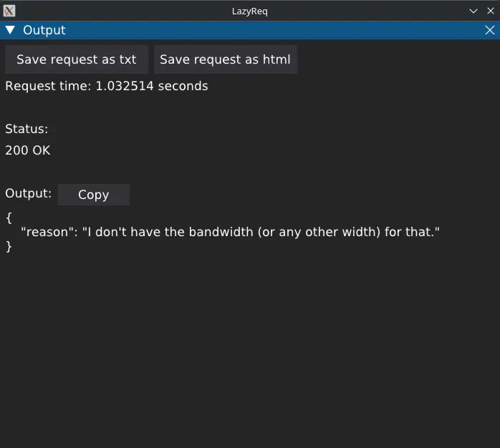Click the LazyReq app icon in title bar
The height and width of the screenshot is (448, 500).
(9, 11)
